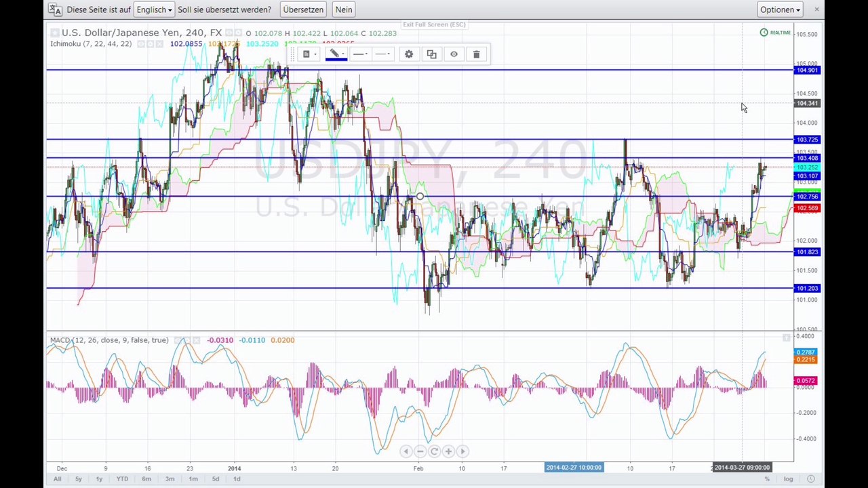
Task: Click the translate icon in the bar
Action: [55, 9]
